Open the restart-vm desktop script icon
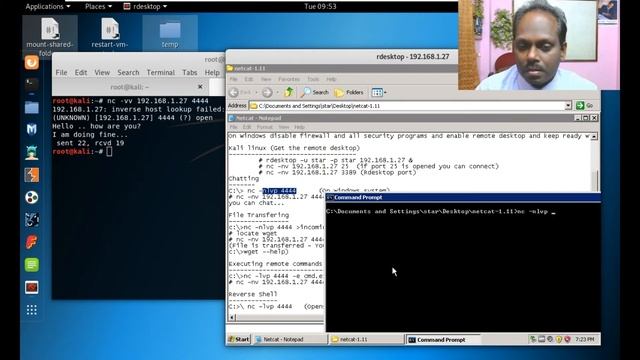 tap(110, 33)
